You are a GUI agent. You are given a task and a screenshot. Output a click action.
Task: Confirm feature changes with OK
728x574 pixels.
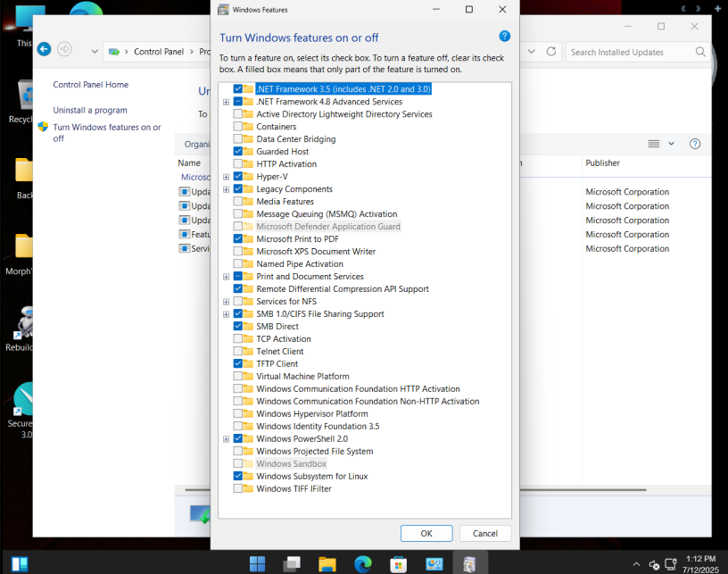[426, 533]
